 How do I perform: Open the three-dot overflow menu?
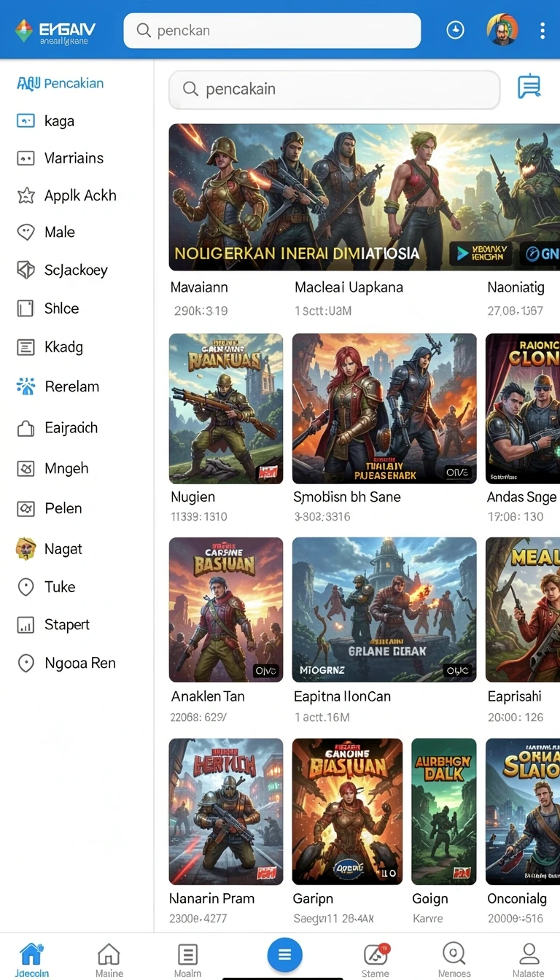(x=542, y=31)
